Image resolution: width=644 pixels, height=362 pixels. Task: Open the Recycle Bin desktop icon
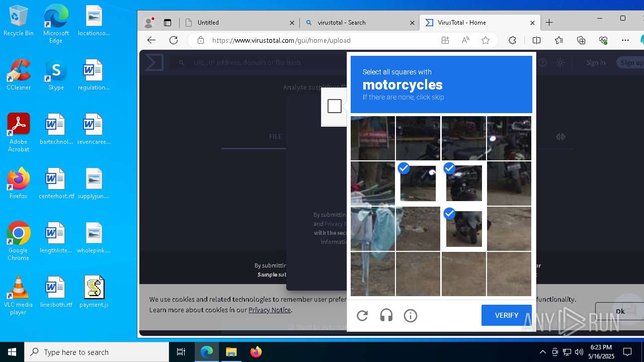[x=19, y=21]
